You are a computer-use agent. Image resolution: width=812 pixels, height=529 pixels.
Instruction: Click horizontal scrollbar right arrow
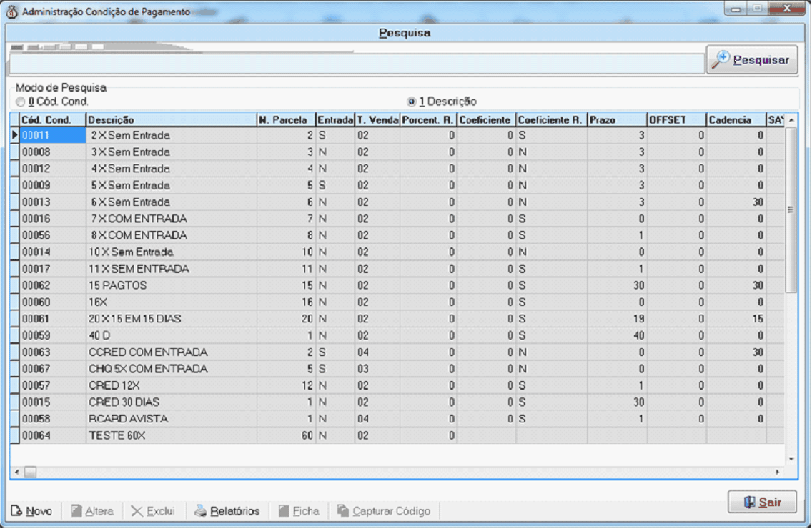(x=777, y=473)
